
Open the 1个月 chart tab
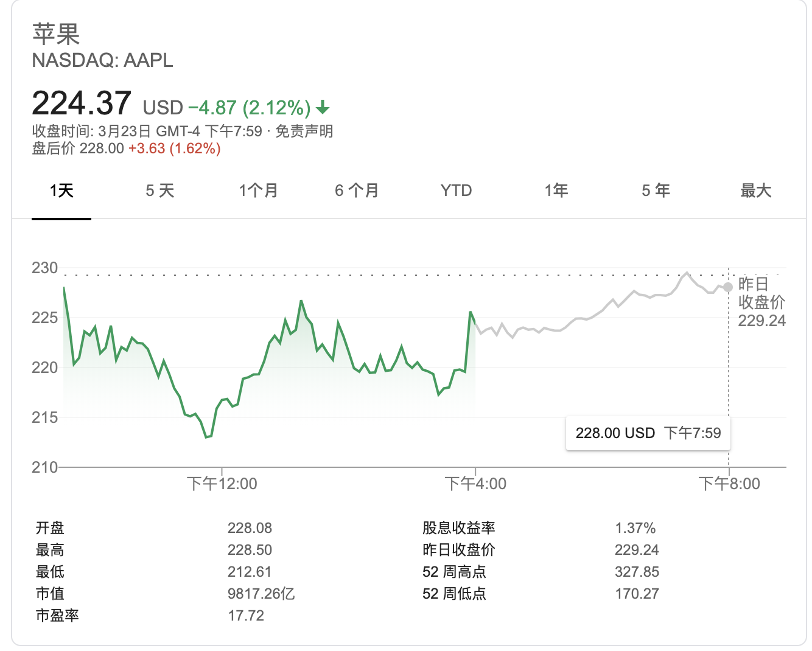(258, 191)
